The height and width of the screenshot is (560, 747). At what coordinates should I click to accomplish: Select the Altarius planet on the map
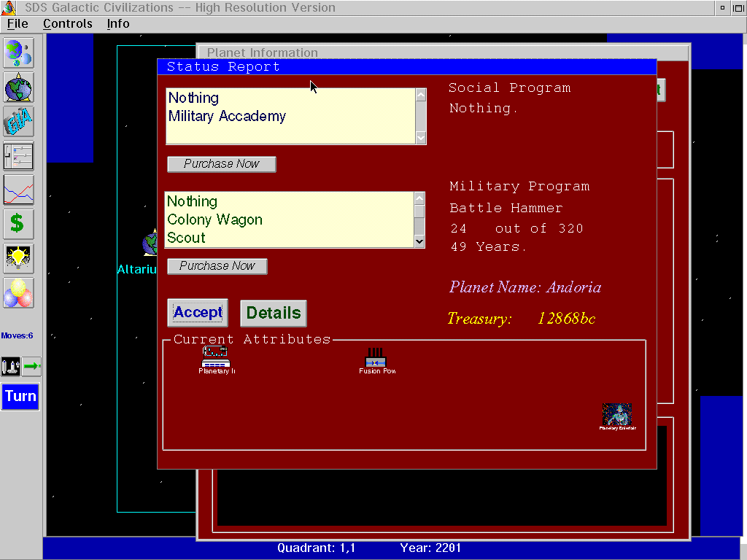[x=150, y=244]
